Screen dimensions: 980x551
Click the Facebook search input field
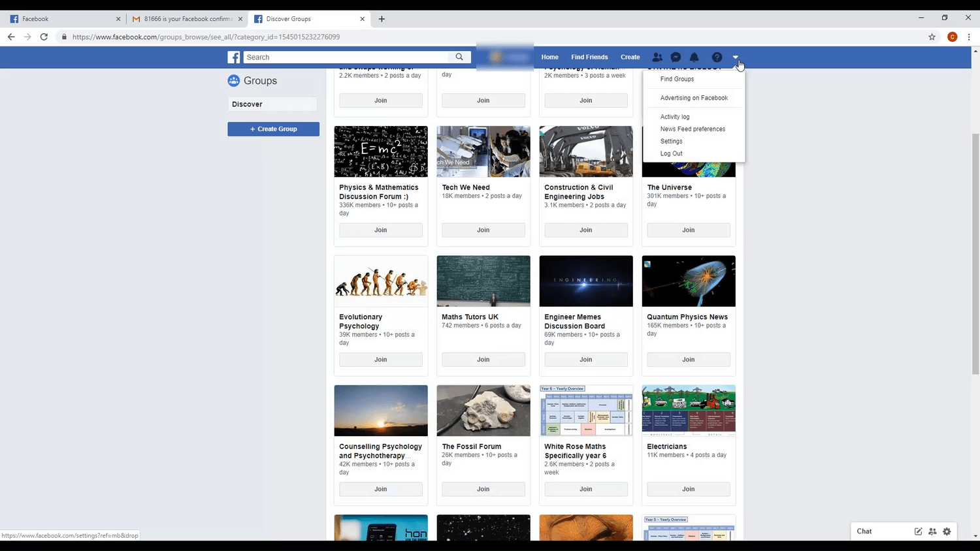tap(348, 57)
